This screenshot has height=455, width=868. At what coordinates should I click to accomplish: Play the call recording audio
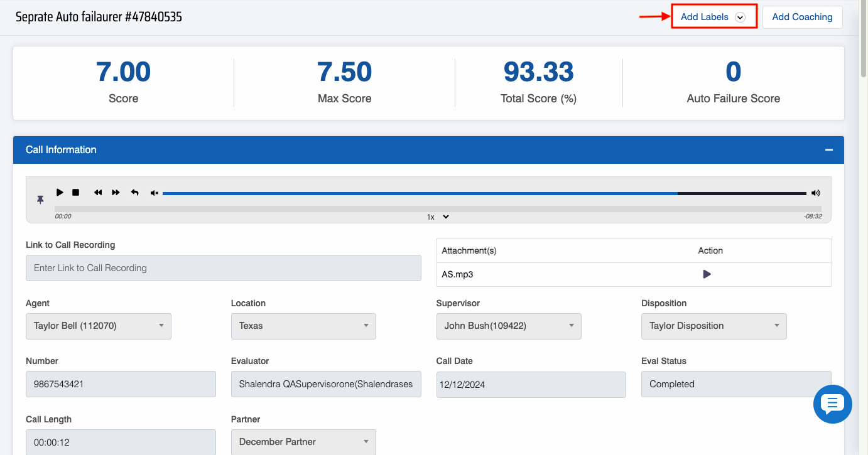pos(60,193)
